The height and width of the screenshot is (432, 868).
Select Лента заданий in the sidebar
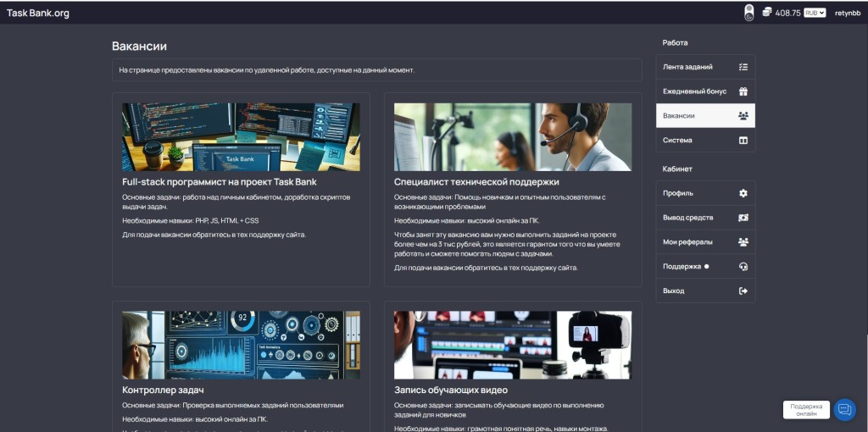705,67
